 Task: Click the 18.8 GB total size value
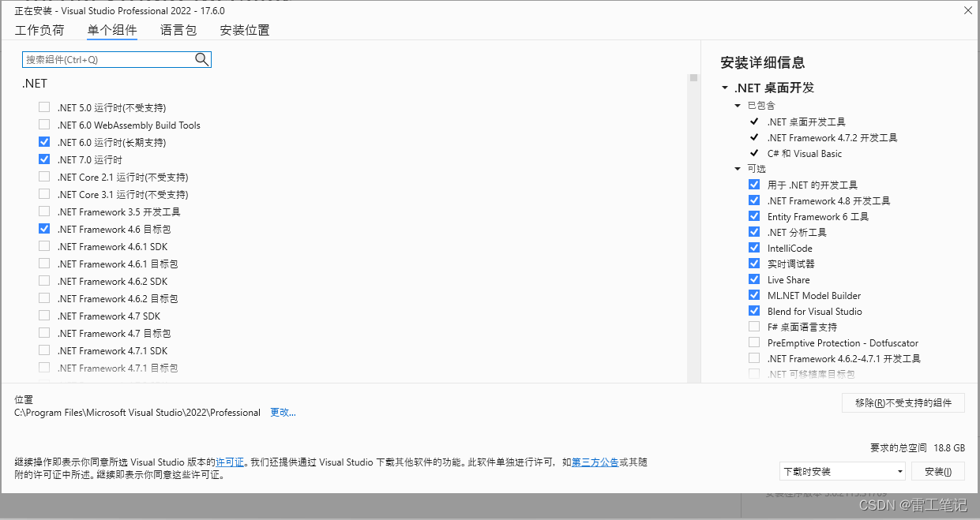coord(949,447)
